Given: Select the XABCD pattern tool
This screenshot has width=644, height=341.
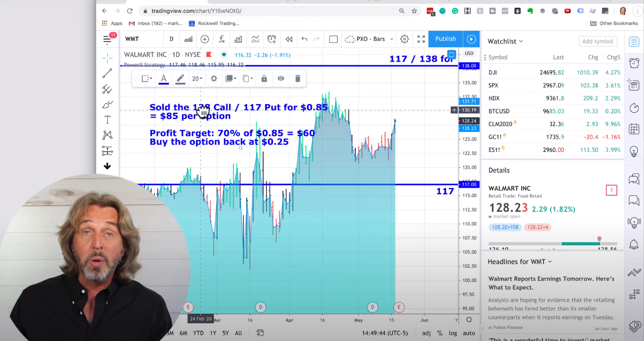Looking at the screenshot, I should (107, 135).
